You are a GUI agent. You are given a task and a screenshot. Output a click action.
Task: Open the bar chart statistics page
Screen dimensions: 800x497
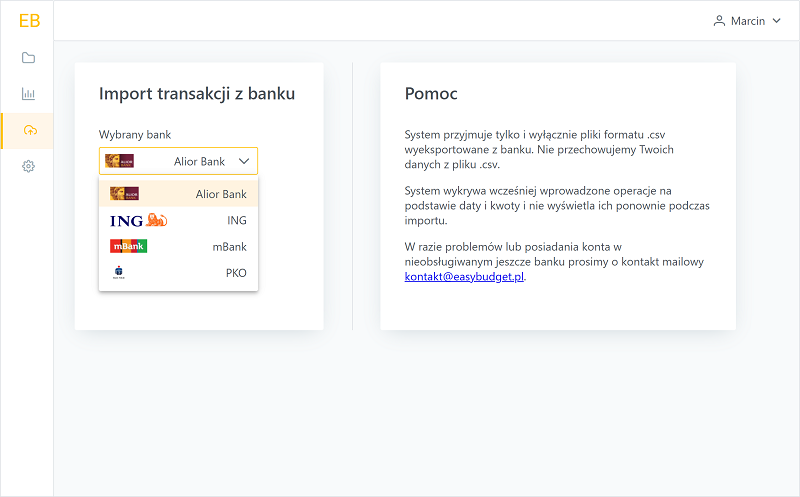pyautogui.click(x=29, y=94)
